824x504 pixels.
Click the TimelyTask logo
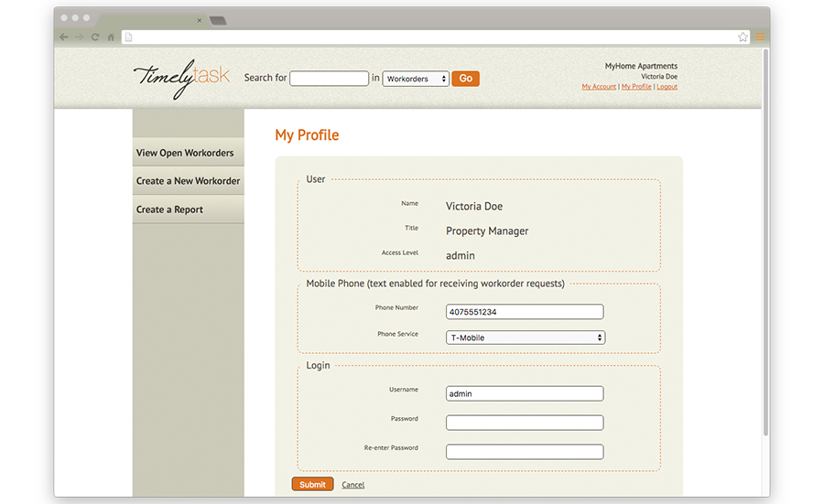181,78
